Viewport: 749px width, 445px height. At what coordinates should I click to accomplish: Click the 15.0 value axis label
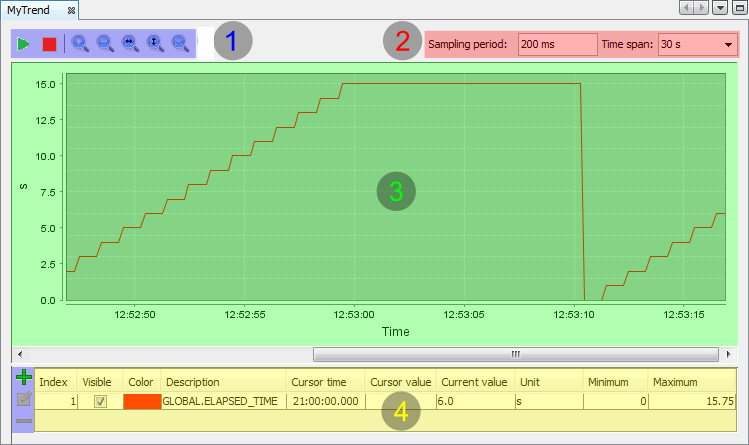coord(45,85)
